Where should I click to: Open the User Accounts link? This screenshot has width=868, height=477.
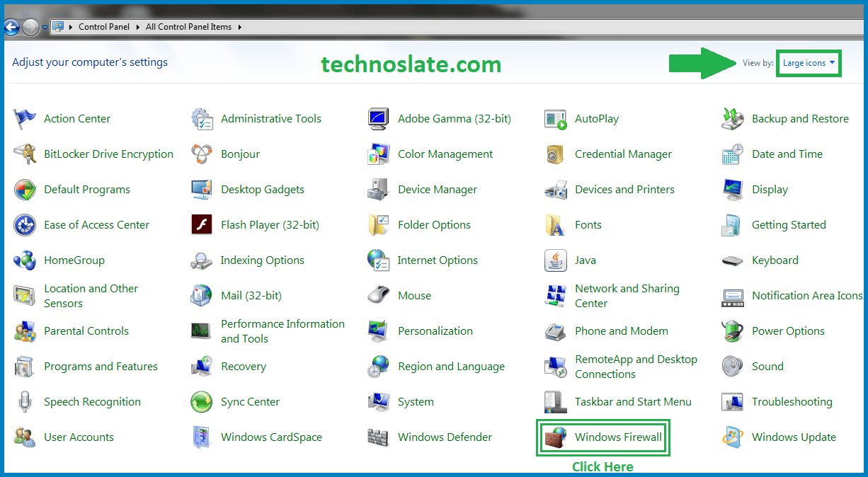pyautogui.click(x=79, y=437)
